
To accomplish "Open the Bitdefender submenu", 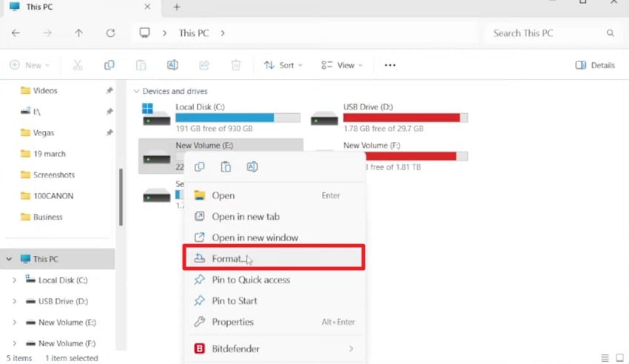I will point(275,348).
